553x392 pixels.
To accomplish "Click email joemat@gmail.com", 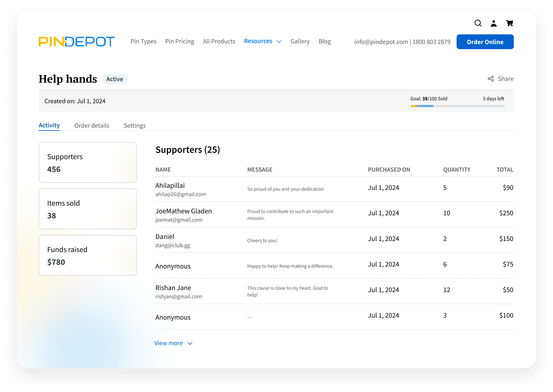I will 179,220.
